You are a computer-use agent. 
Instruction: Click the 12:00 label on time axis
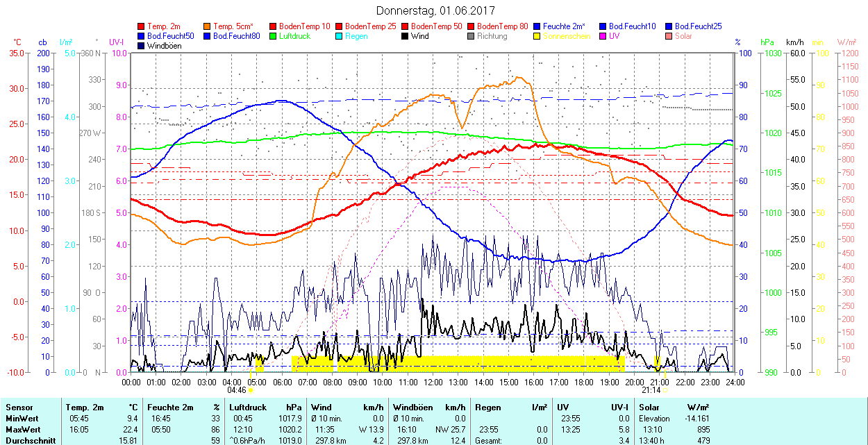click(433, 382)
